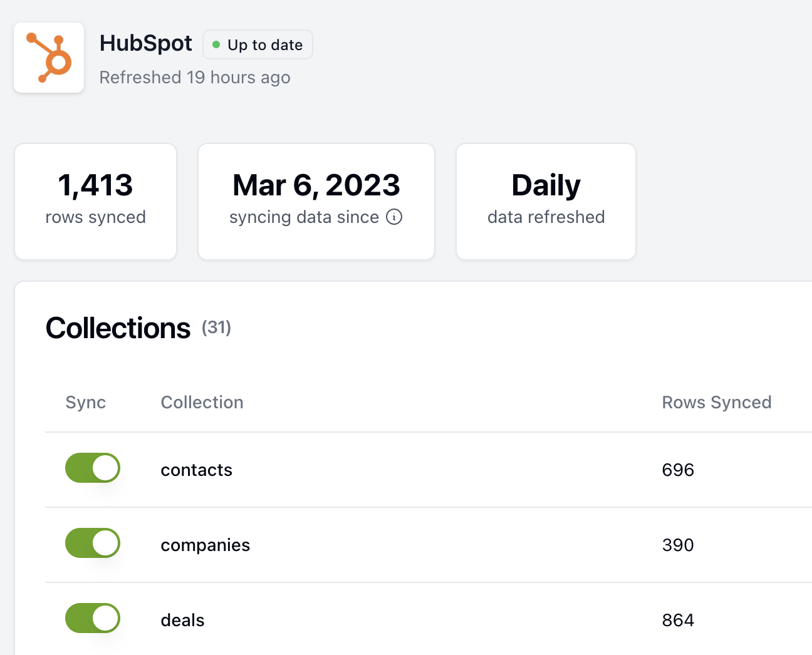Turn off the deals sync switch
The image size is (812, 655).
click(x=92, y=618)
